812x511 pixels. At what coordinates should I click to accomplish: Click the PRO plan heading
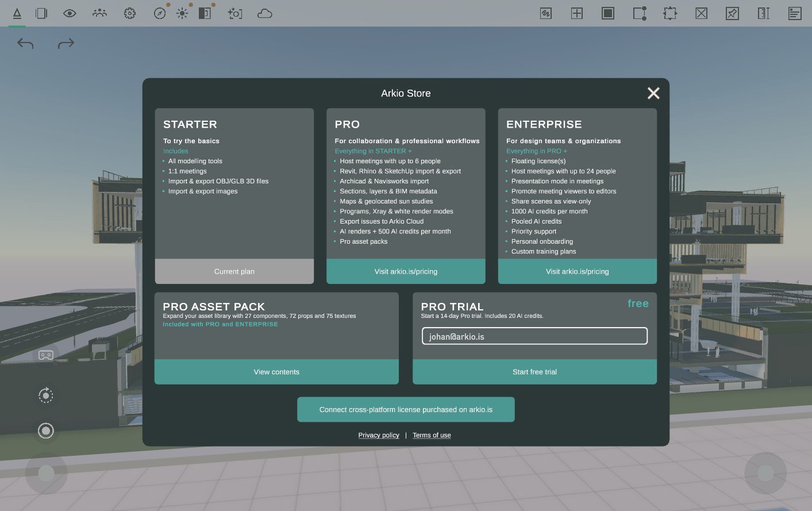tap(347, 124)
